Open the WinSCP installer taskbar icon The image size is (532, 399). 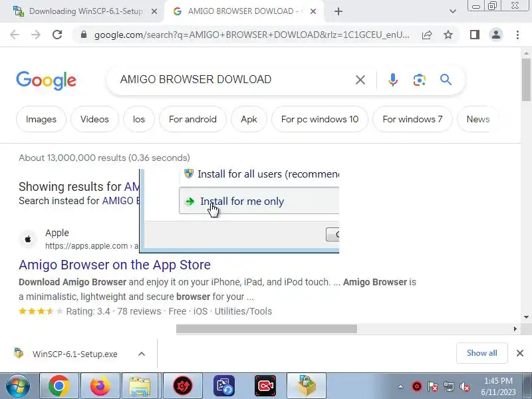[x=307, y=386]
